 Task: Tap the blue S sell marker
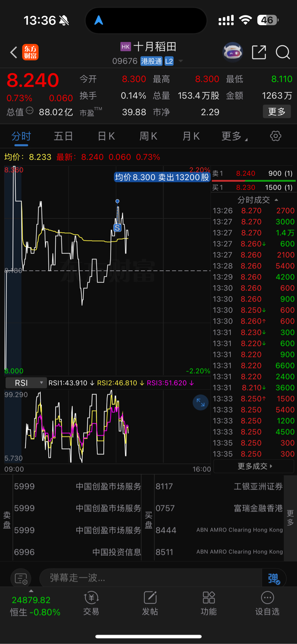pos(117,228)
